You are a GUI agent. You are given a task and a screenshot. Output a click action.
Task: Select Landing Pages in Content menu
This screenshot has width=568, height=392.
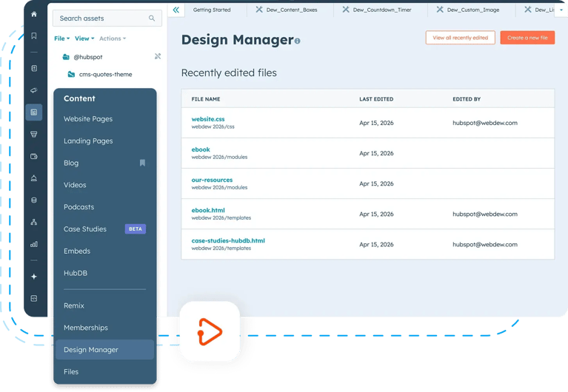pos(88,141)
